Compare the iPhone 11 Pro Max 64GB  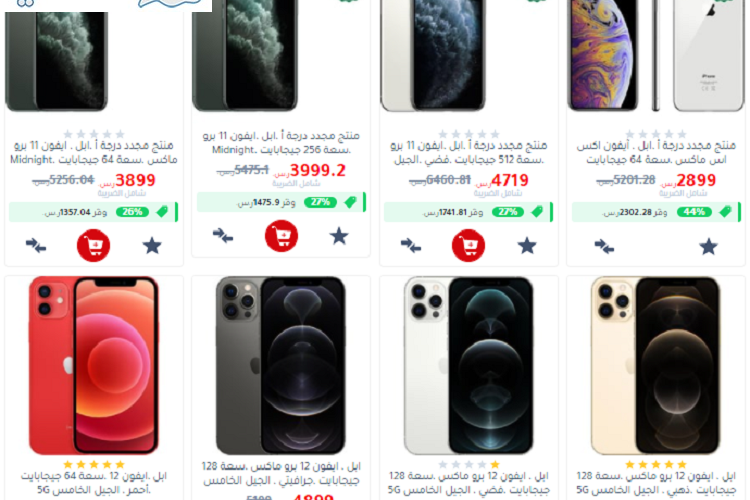pos(36,245)
